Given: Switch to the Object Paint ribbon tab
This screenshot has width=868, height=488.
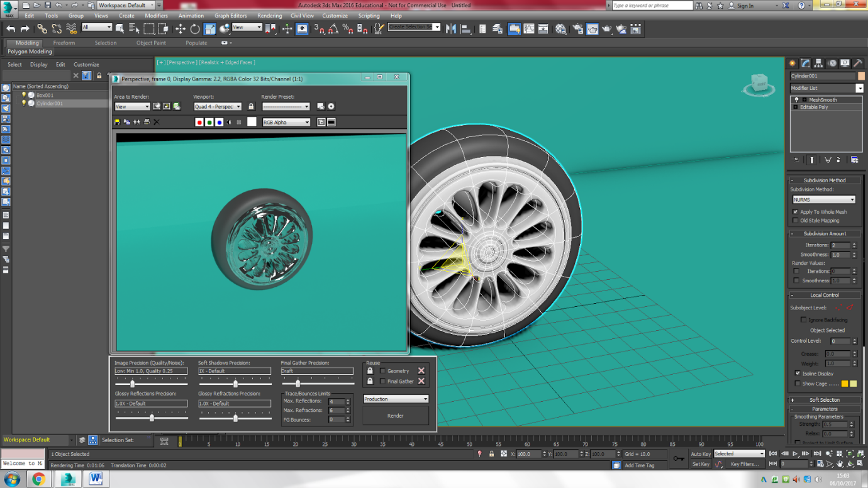Looking at the screenshot, I should click(151, 43).
